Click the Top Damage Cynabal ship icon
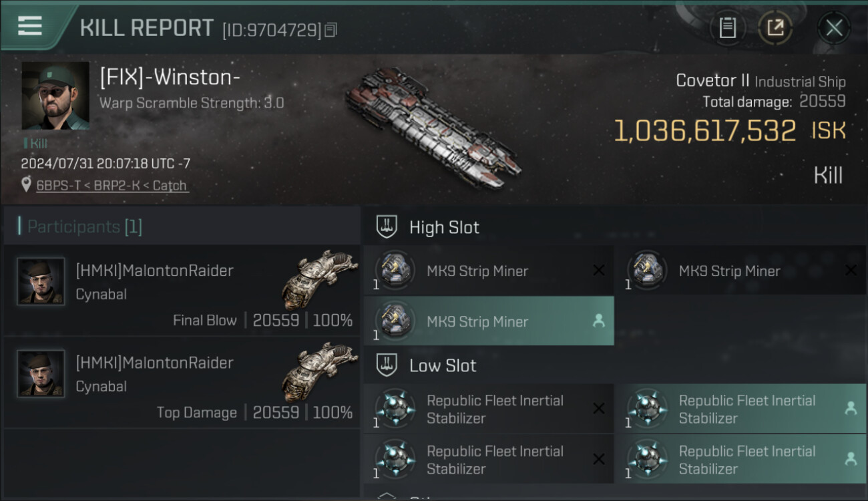Image resolution: width=868 pixels, height=501 pixels. coord(319,371)
